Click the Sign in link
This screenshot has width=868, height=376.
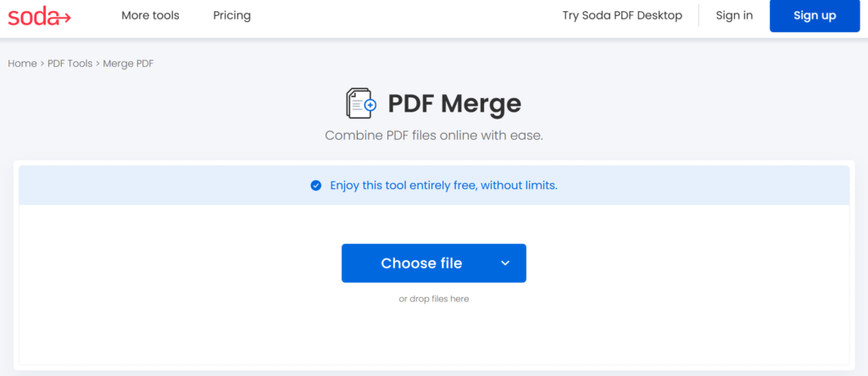point(734,15)
